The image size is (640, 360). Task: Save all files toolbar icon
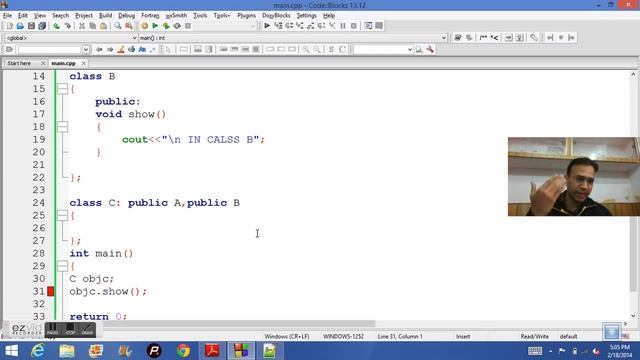point(42,26)
